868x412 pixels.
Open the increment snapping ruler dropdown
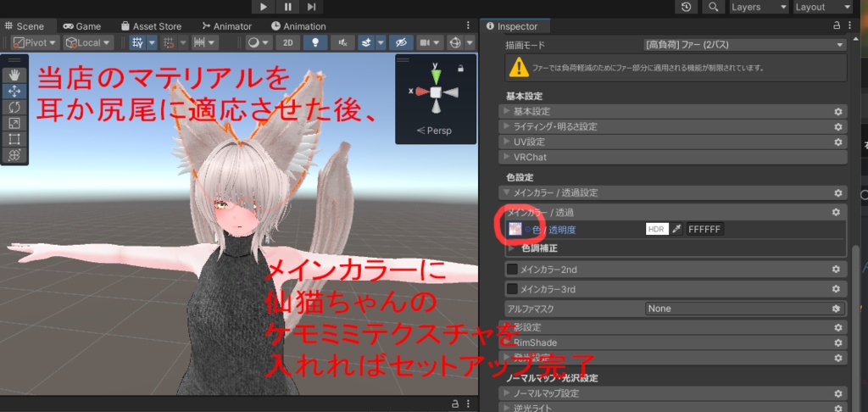[205, 42]
